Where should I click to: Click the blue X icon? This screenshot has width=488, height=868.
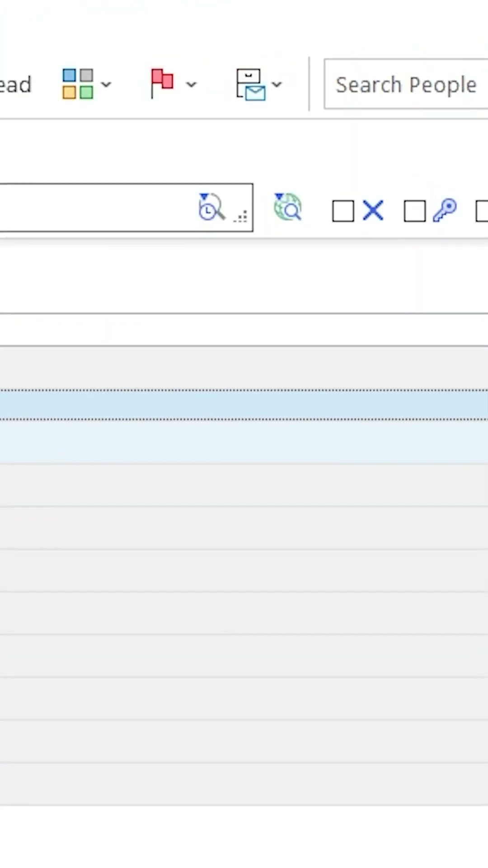click(x=373, y=211)
